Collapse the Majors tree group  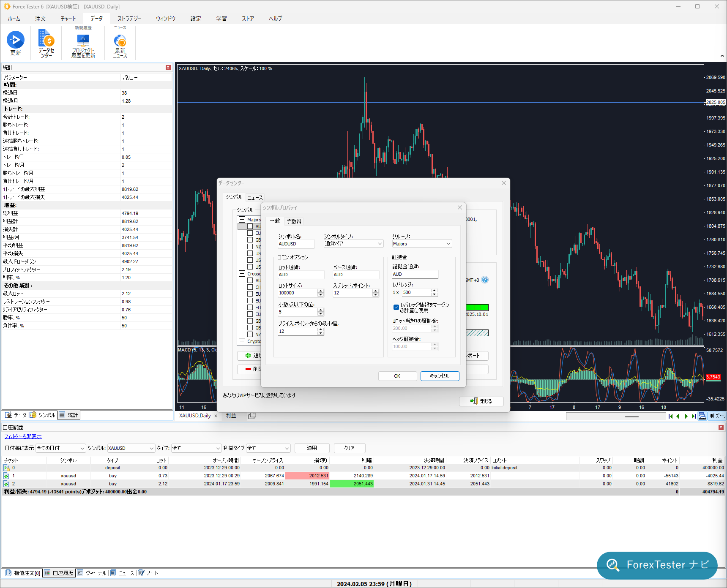click(242, 220)
